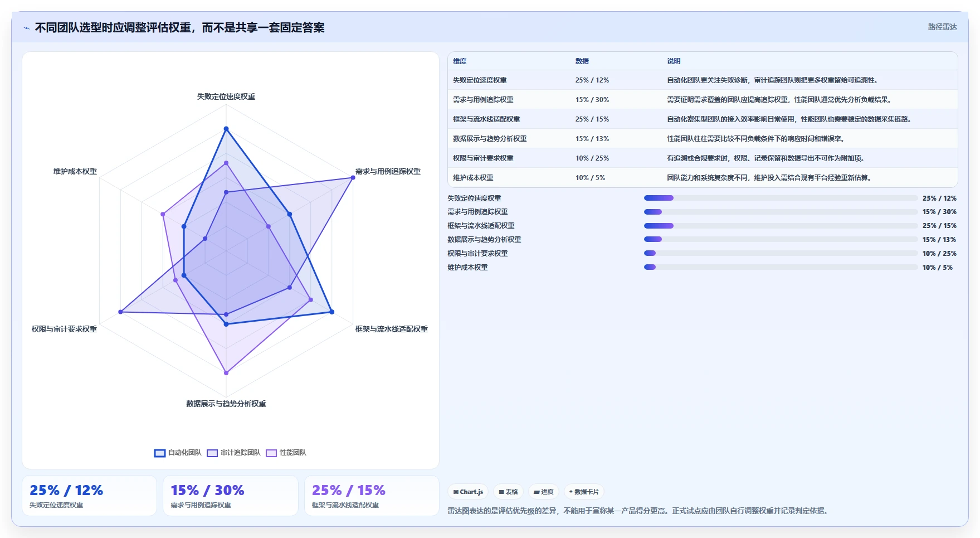Click the description starting with 性能团队往往需要比较

tap(757, 139)
